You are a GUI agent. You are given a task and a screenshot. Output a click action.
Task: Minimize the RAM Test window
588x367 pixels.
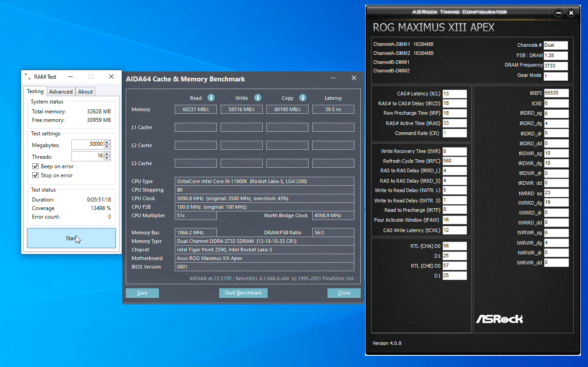(70, 76)
